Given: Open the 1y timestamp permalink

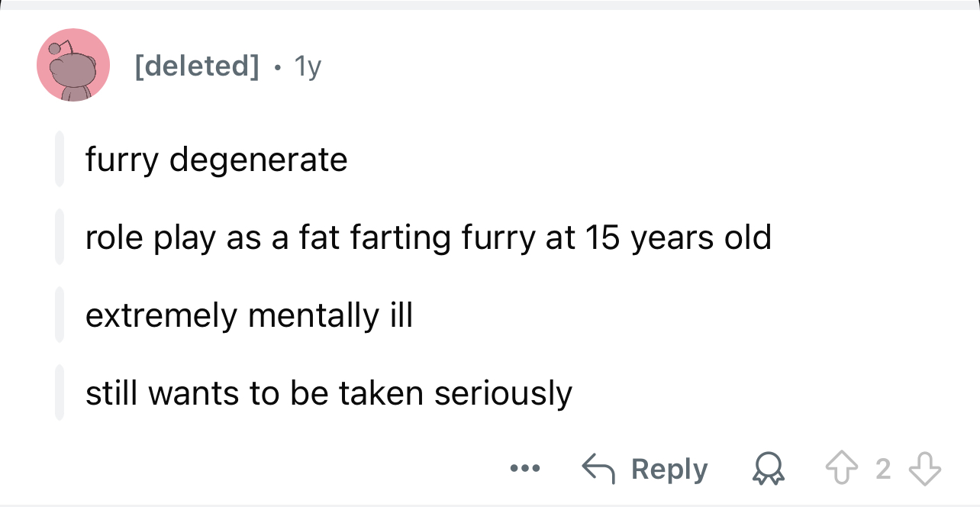Looking at the screenshot, I should tap(308, 66).
